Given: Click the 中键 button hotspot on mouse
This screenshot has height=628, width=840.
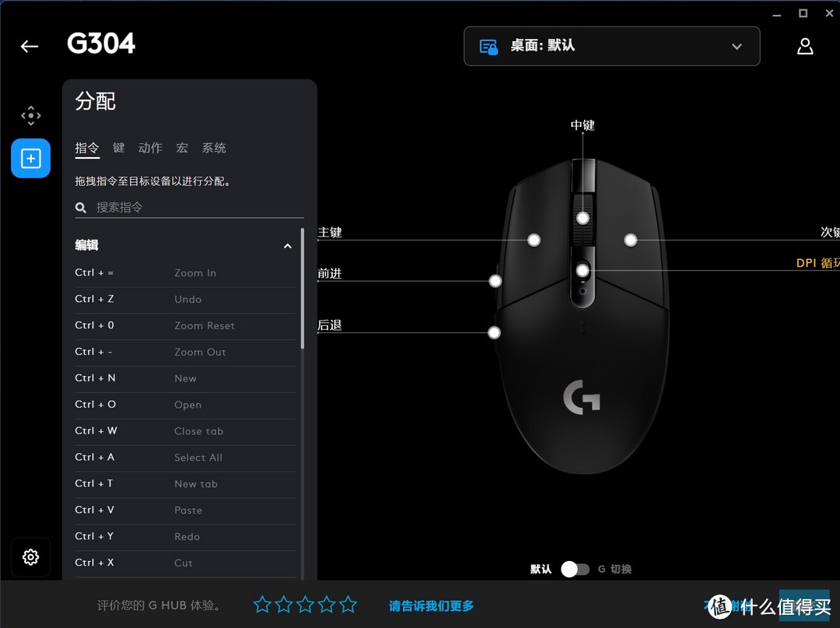Looking at the screenshot, I should coord(582,218).
